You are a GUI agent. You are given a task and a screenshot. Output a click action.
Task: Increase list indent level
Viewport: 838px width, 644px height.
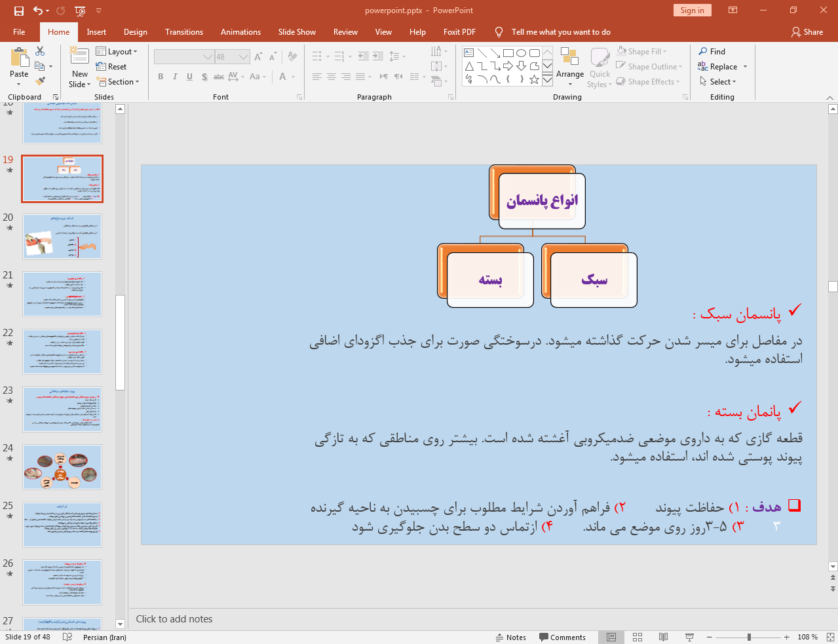(378, 56)
